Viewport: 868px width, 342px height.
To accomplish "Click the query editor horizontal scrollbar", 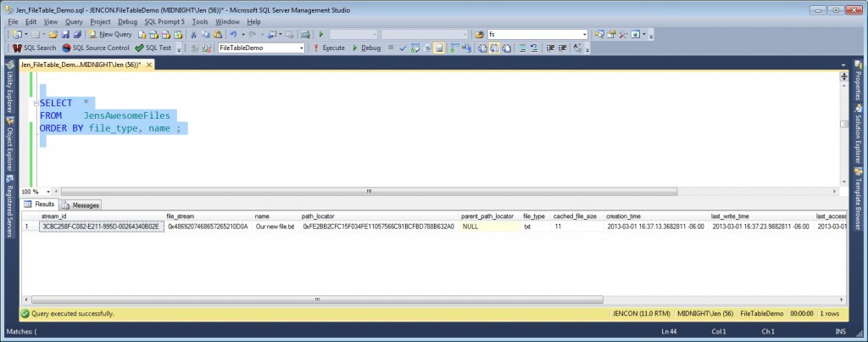I will [x=368, y=191].
